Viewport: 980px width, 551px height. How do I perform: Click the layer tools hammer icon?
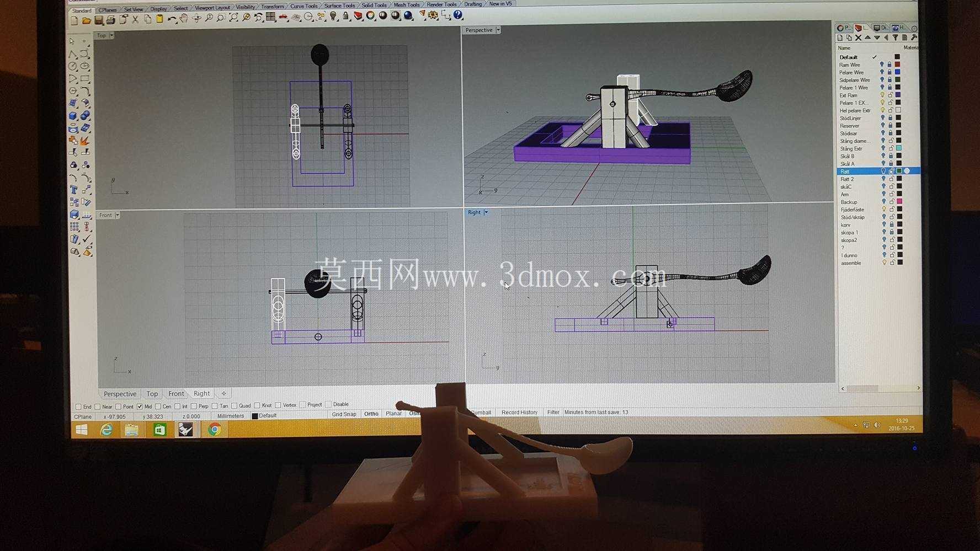(914, 38)
